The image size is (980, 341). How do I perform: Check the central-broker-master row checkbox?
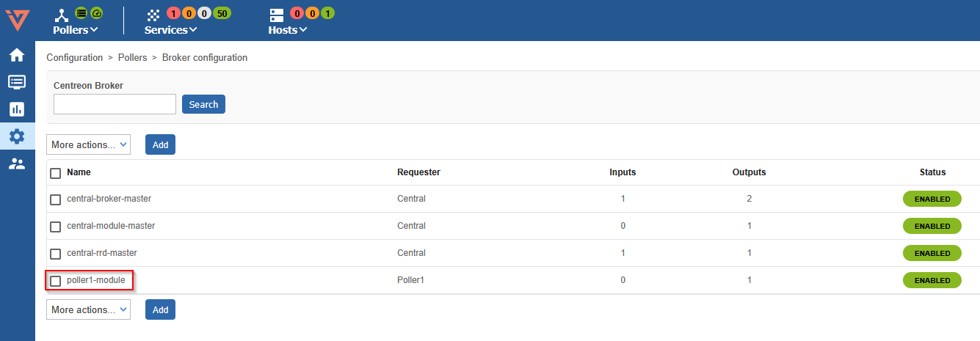(x=55, y=199)
